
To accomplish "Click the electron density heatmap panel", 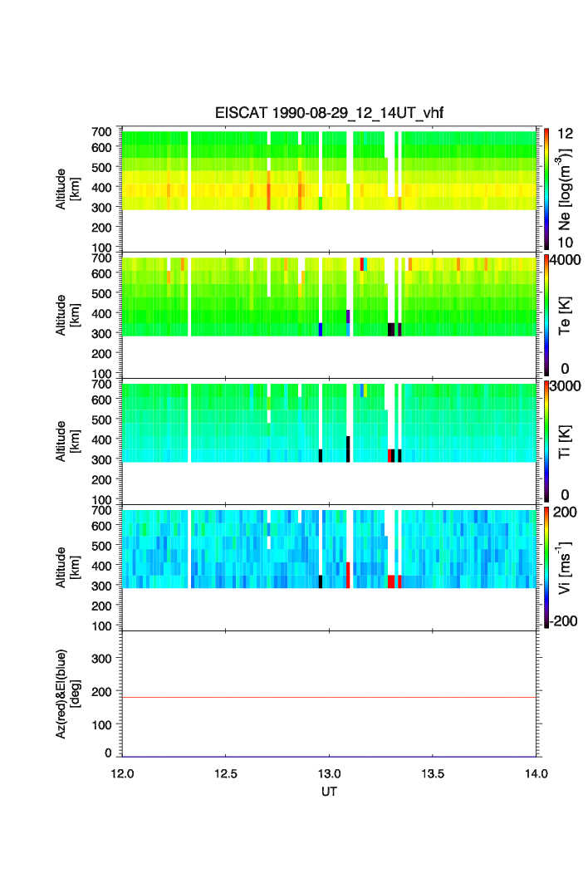I will coord(329,189).
